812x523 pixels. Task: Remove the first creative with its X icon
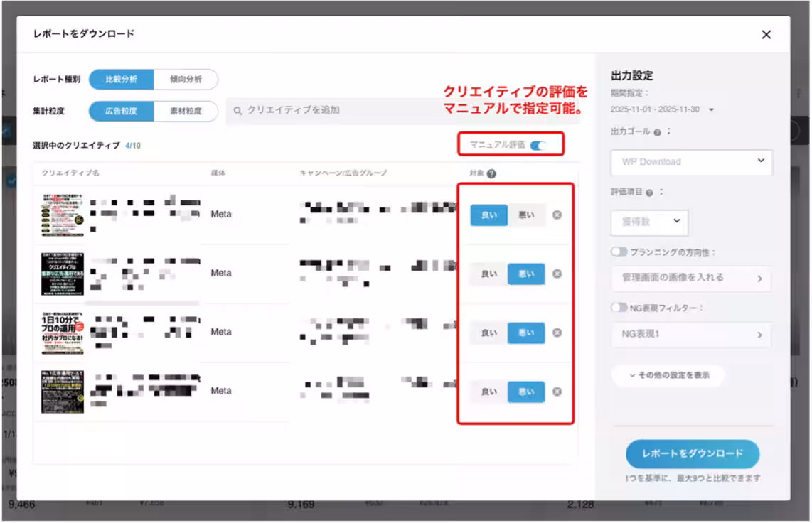(x=557, y=215)
